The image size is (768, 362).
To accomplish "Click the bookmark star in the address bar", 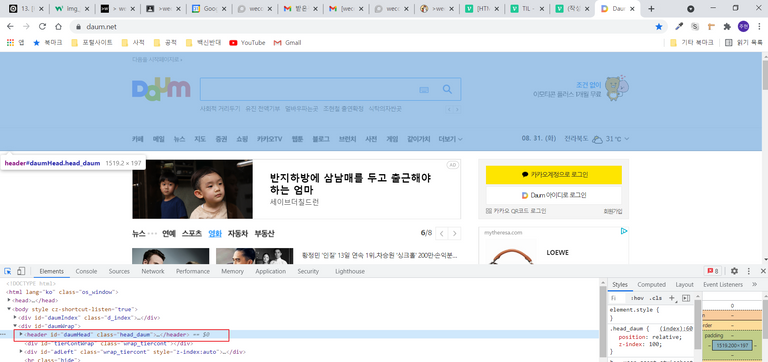I will coord(659,26).
